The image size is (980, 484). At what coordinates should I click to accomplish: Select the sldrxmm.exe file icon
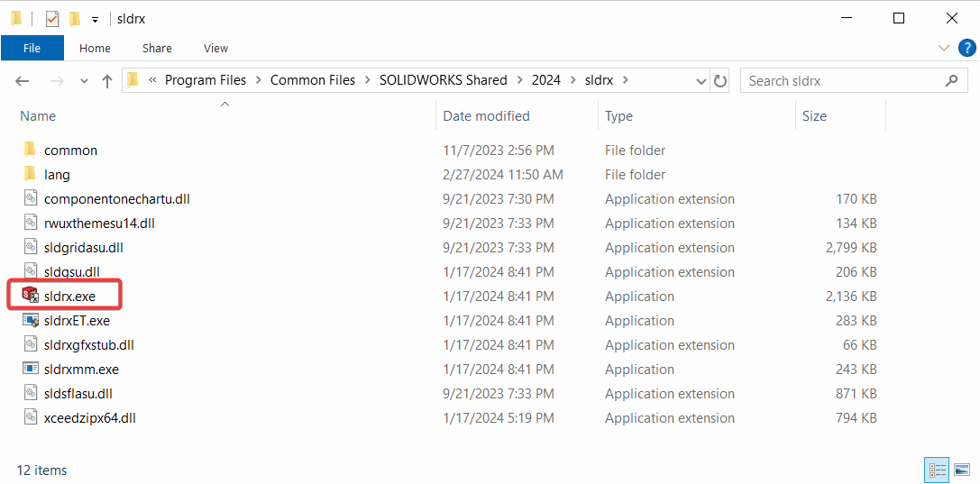pyautogui.click(x=30, y=369)
